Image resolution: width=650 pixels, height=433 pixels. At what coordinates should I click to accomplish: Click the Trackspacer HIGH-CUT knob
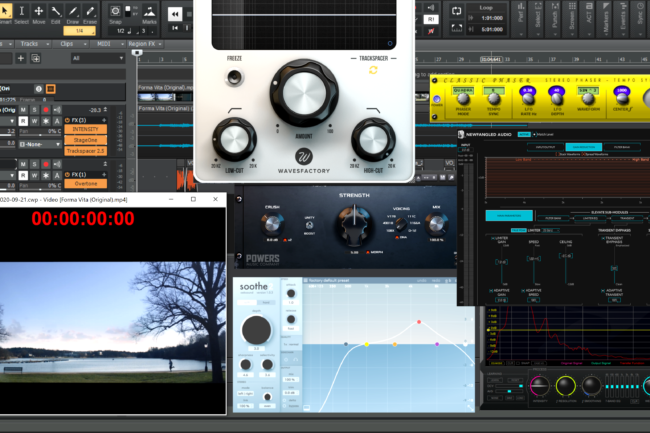coord(373,139)
